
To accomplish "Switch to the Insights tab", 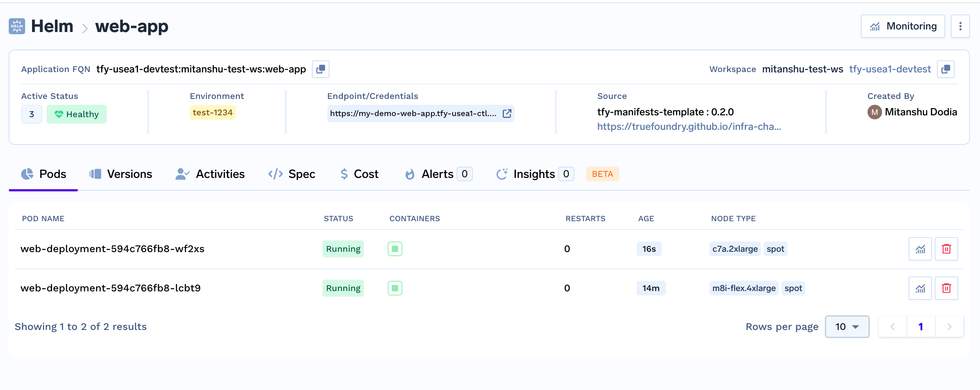I will click(x=535, y=174).
